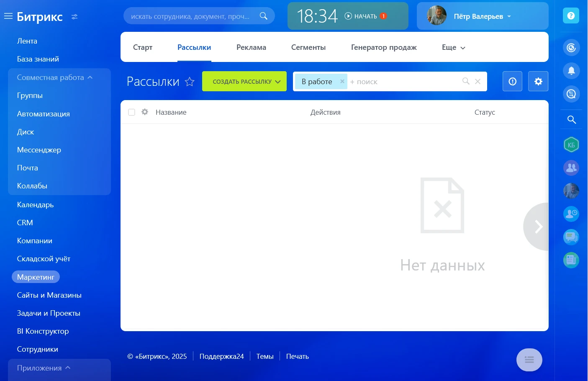Viewport: 588px width, 381px height.
Task: Select the search magnifier in the right sidebar
Action: click(x=571, y=120)
